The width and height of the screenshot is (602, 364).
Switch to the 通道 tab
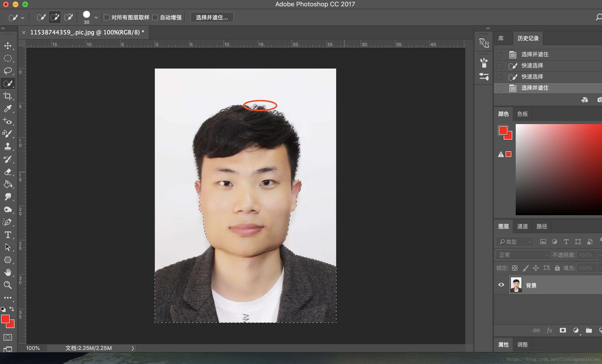[x=522, y=226]
